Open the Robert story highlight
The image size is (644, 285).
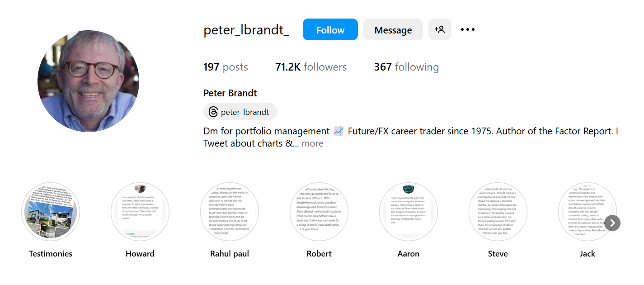coord(319,211)
